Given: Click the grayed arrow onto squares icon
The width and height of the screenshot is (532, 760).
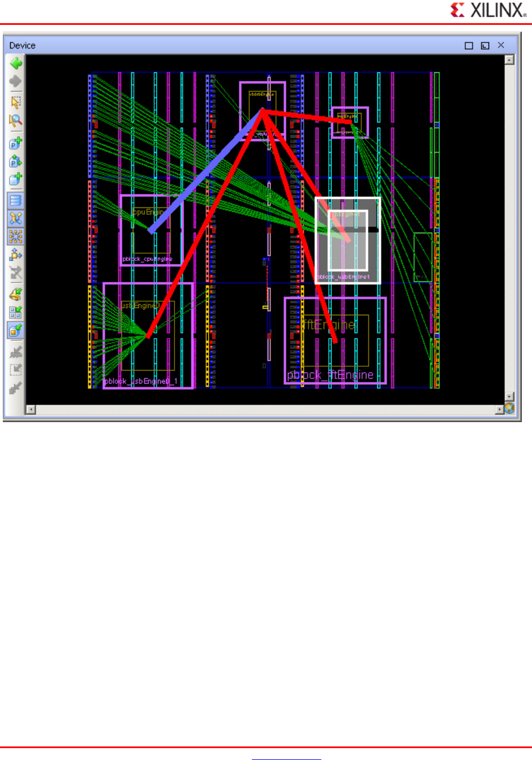Looking at the screenshot, I should [x=16, y=388].
